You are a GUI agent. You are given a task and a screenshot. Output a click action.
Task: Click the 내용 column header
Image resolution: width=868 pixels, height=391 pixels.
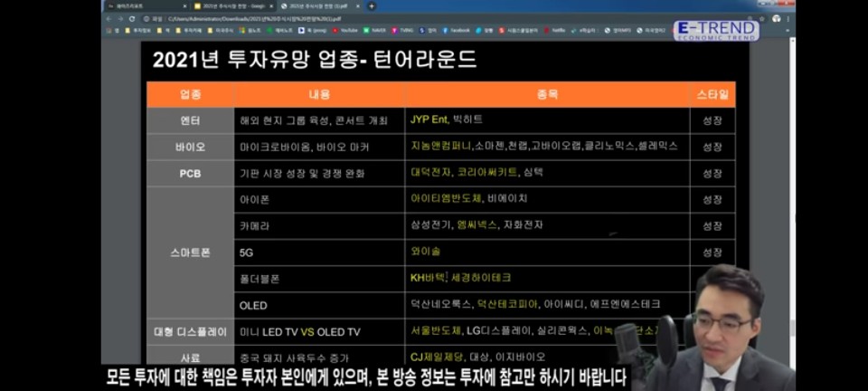point(319,94)
